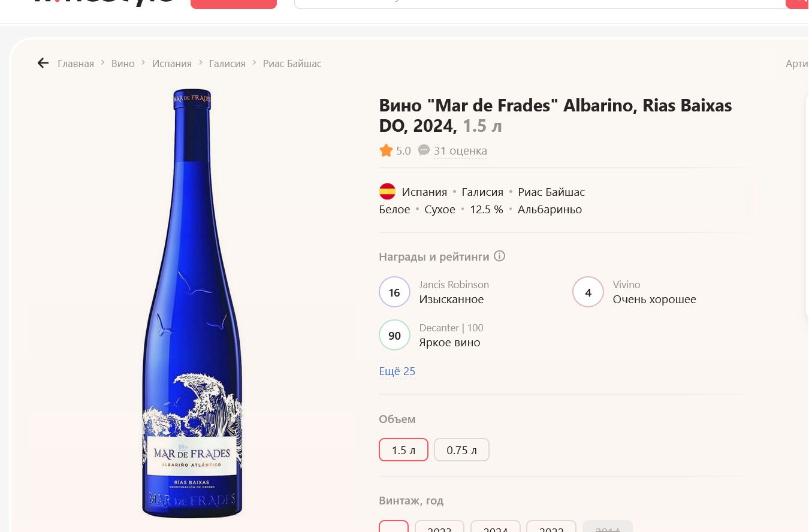Image resolution: width=809 pixels, height=532 pixels.
Task: Open the "31 оценка" reviews link
Action: click(x=460, y=151)
